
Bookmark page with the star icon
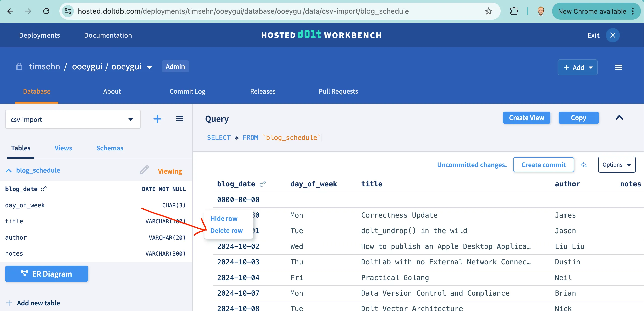[488, 11]
